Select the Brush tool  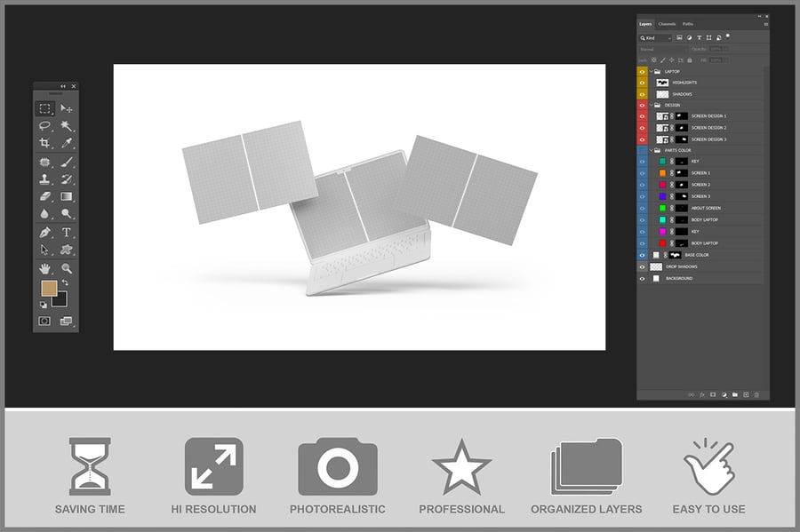(66, 162)
